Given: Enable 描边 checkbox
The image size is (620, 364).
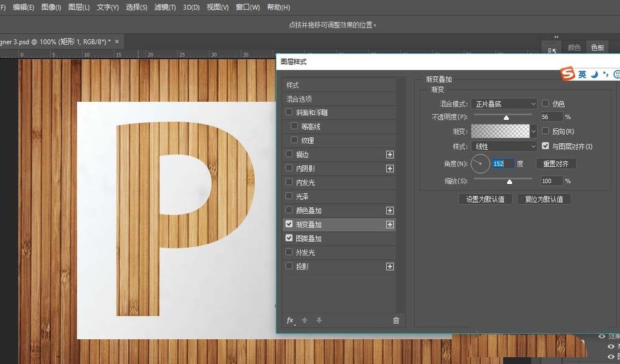Looking at the screenshot, I should (x=289, y=154).
